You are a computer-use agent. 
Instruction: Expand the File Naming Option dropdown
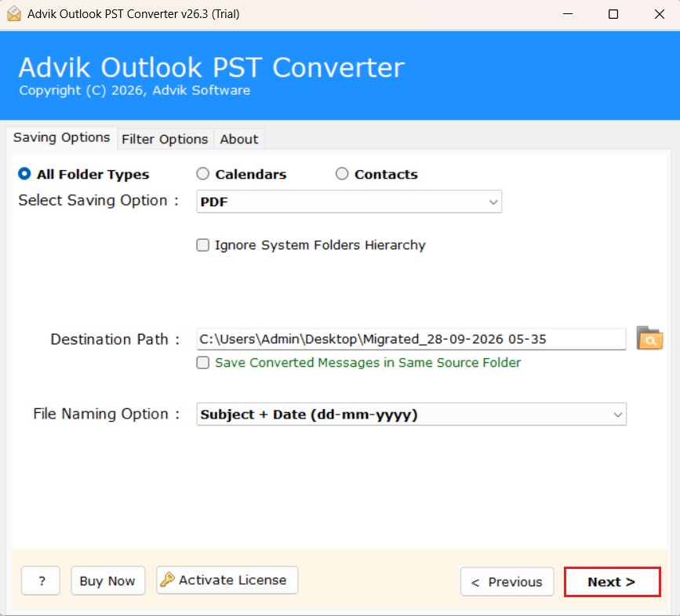coord(411,414)
